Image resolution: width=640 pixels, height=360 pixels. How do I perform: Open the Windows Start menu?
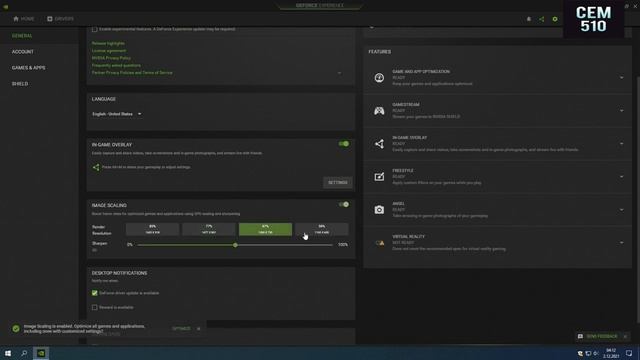pyautogui.click(x=8, y=353)
